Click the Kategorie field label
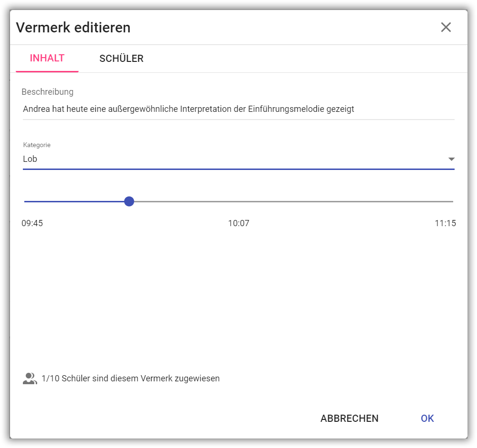 (37, 145)
